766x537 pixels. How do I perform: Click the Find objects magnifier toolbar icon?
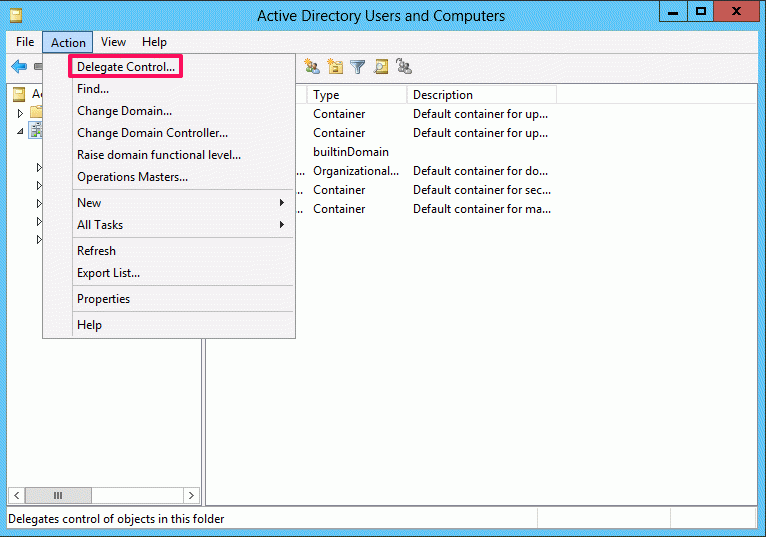pos(381,66)
